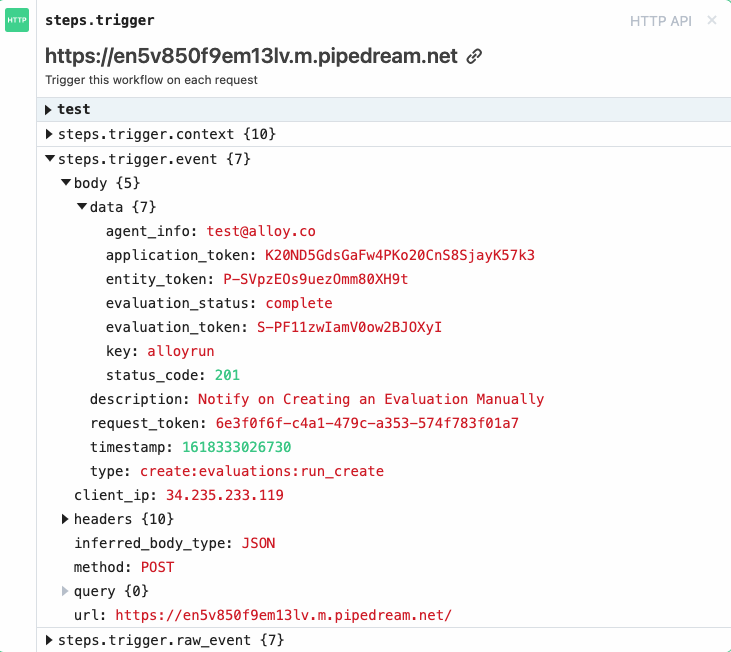
Task: Collapse the body {5} node
Action: coord(66,182)
